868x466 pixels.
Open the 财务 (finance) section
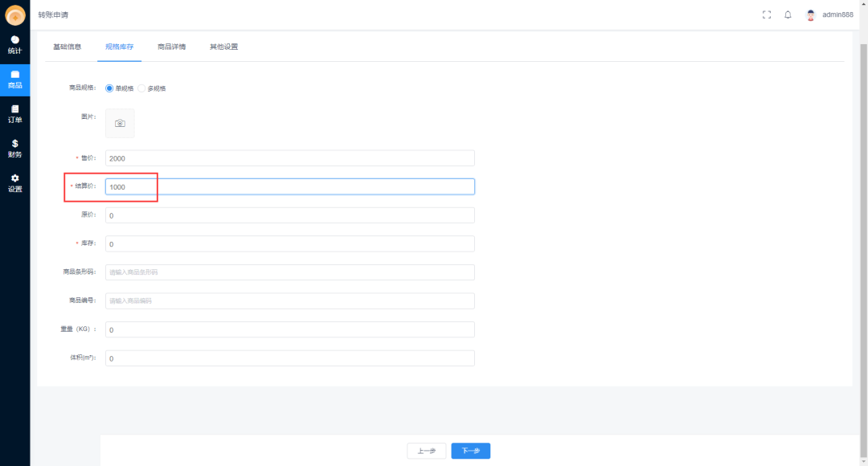[14, 149]
